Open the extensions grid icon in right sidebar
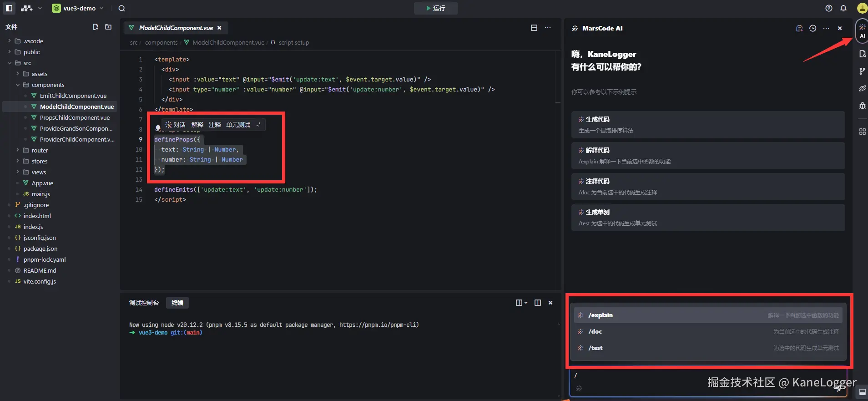868x401 pixels. [862, 132]
